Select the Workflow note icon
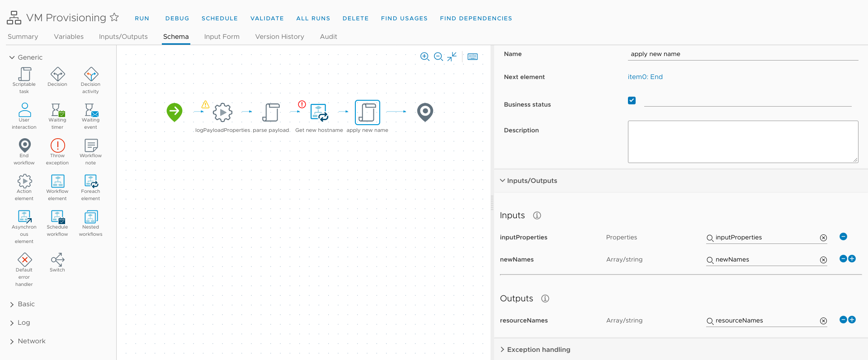868x360 pixels. 91,145
